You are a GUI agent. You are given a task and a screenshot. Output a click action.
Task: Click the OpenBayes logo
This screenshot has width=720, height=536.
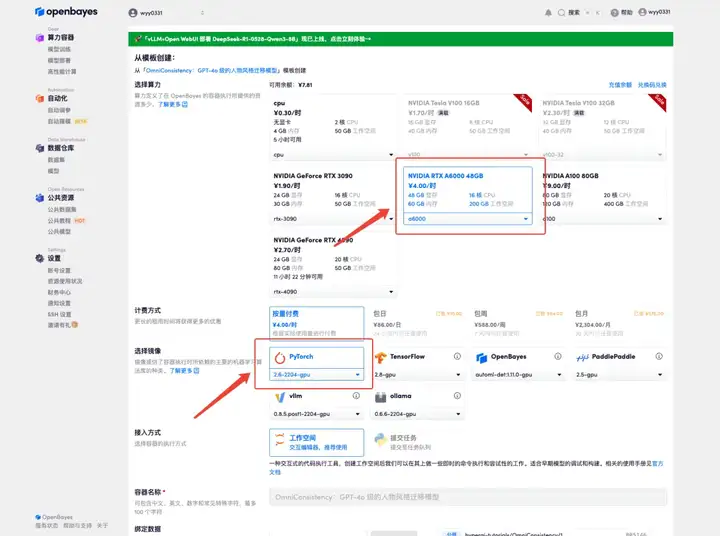pyautogui.click(x=66, y=11)
